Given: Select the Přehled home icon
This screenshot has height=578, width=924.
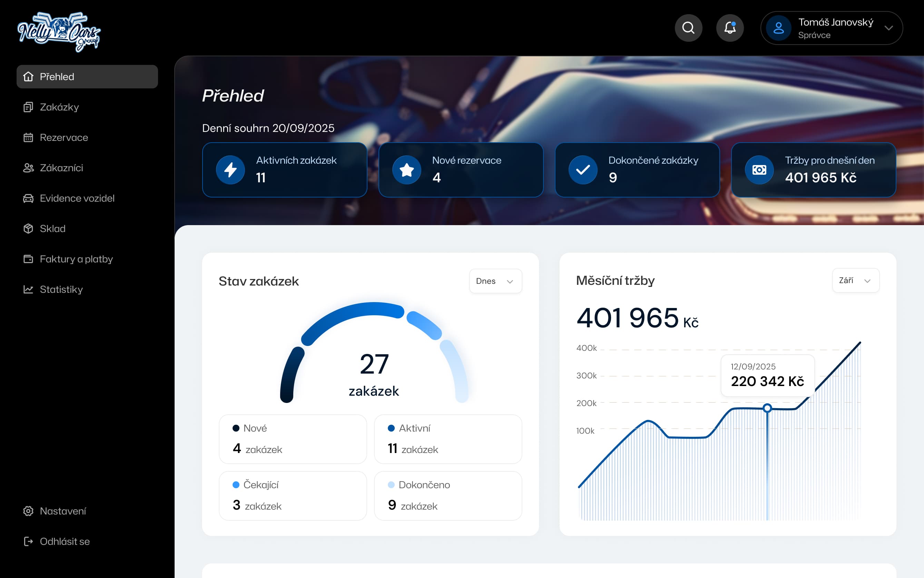Looking at the screenshot, I should [x=29, y=76].
